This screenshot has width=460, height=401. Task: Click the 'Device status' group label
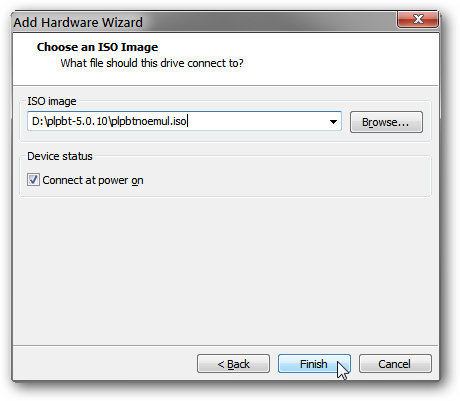coord(60,156)
